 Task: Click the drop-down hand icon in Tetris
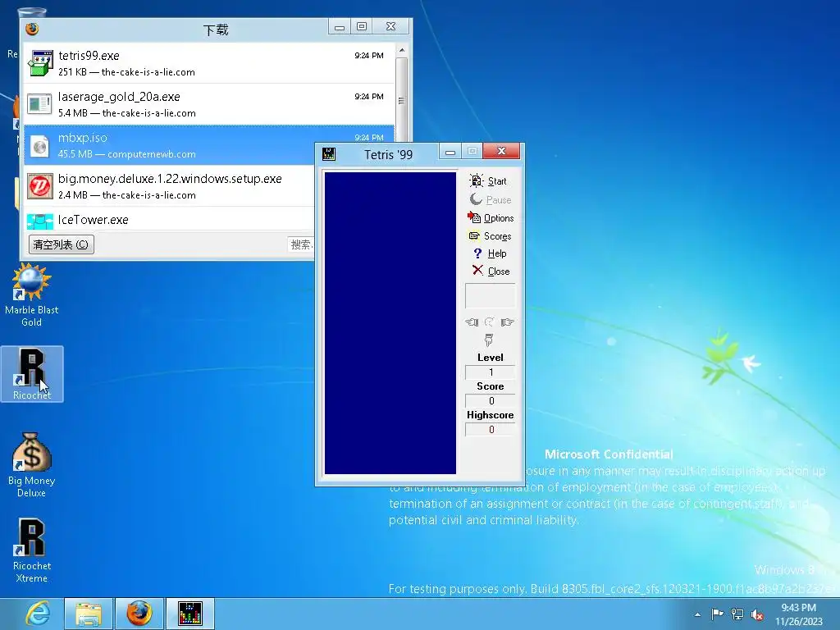click(x=489, y=340)
